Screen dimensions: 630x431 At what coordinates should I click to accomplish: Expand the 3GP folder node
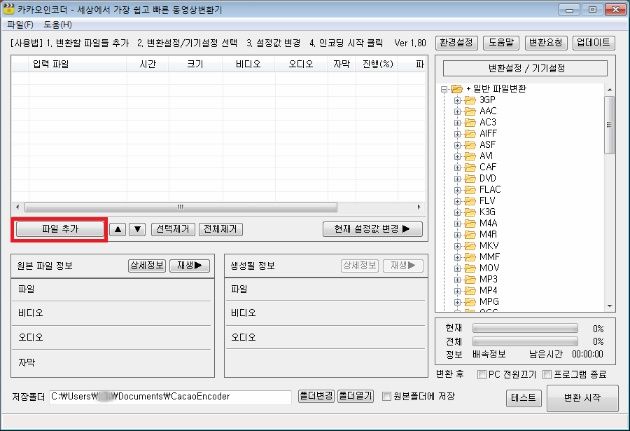[457, 100]
